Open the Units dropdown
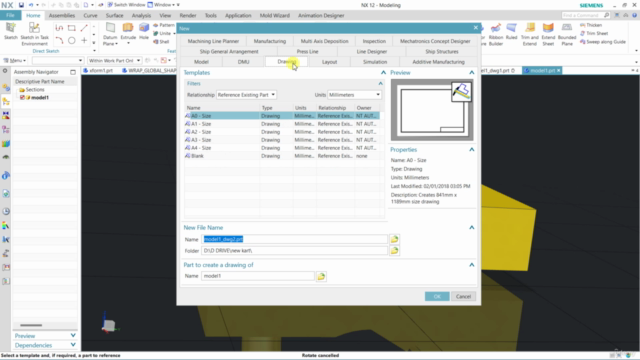Screen dimensions: 640x360 click(354, 95)
